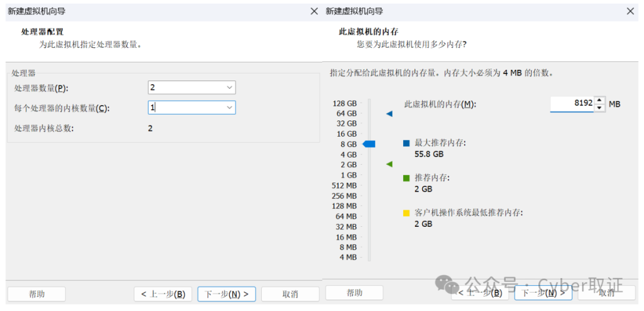The image size is (644, 311).
Task: Close the memory wizard window
Action: pos(630,11)
